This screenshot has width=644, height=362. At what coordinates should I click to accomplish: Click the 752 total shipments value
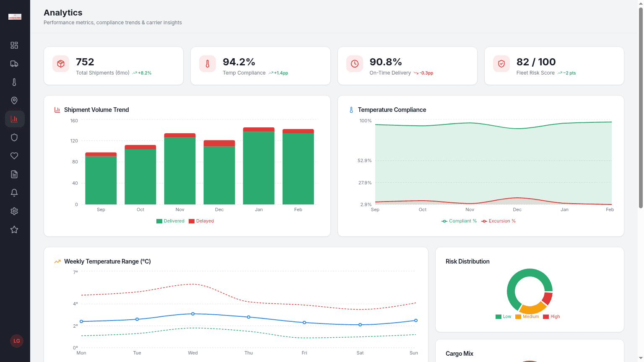pyautogui.click(x=85, y=62)
